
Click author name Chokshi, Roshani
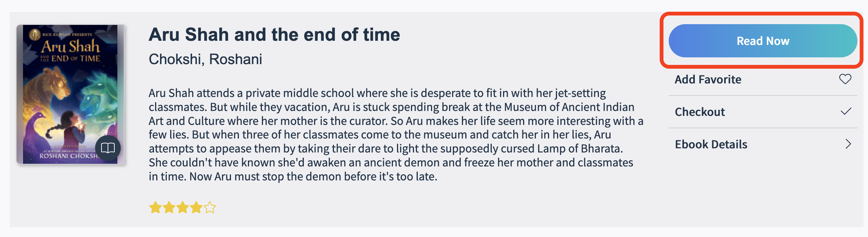[x=205, y=59]
